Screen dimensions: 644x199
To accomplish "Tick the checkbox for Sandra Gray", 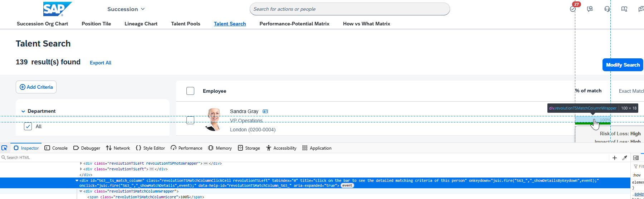I will [x=190, y=120].
